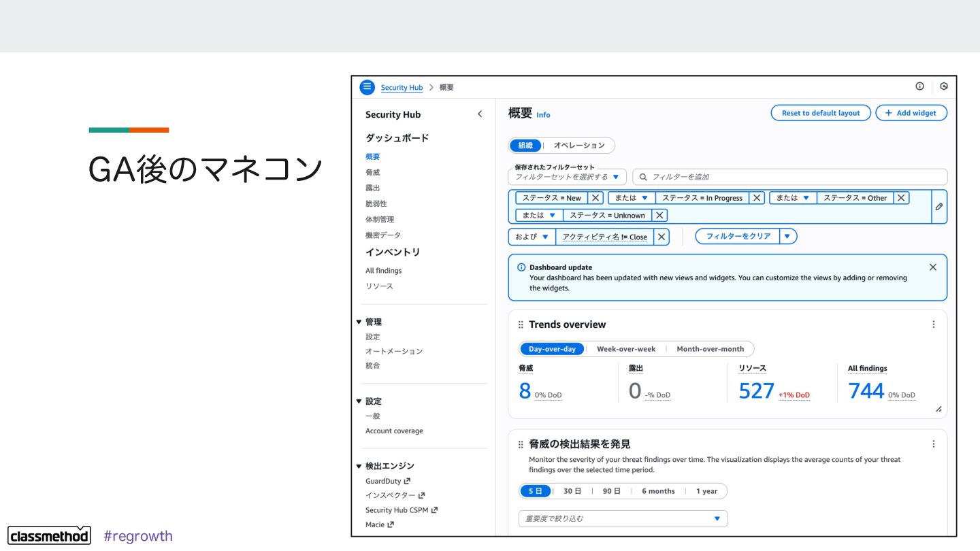
Task: Open フィルターセットを選択する dropdown
Action: pos(567,177)
